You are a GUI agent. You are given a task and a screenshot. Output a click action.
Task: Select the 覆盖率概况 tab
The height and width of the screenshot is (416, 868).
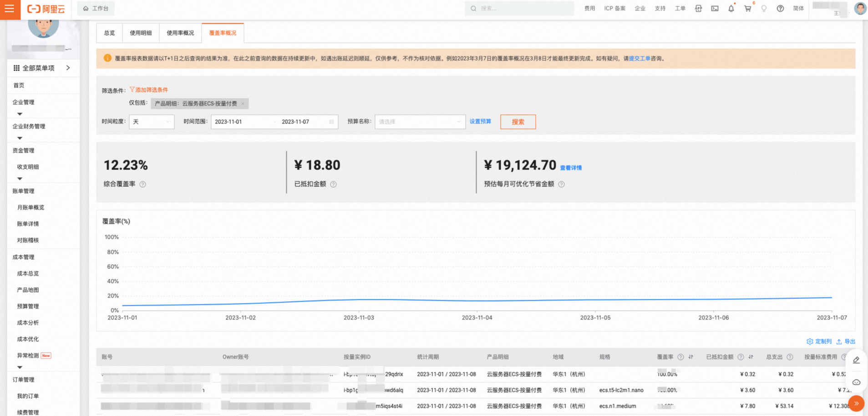pyautogui.click(x=223, y=33)
